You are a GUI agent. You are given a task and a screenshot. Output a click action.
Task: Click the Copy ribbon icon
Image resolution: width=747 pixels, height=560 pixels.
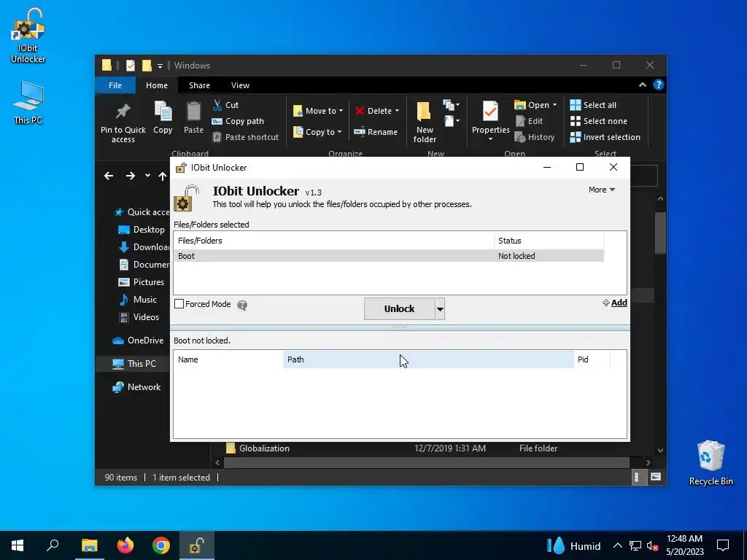[x=163, y=118]
